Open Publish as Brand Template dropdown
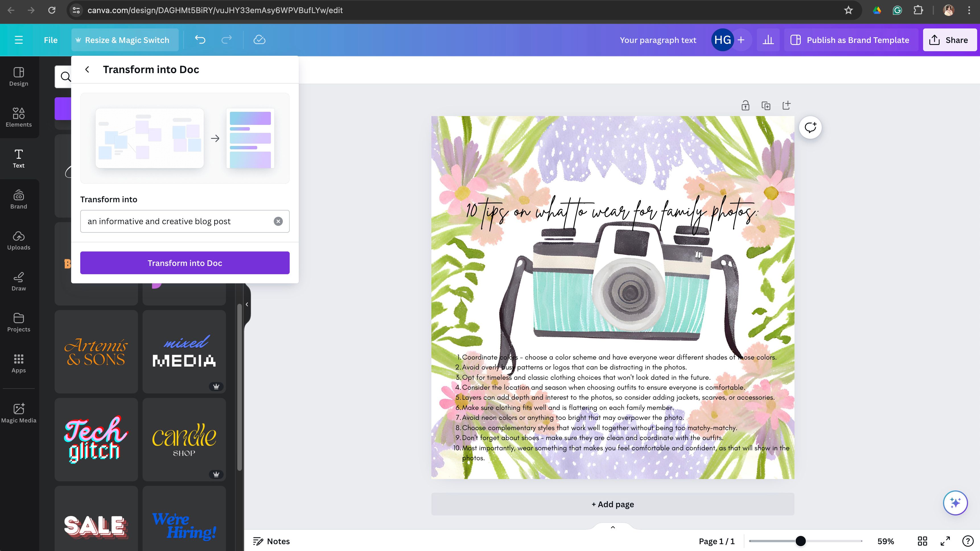Viewport: 980px width, 551px height. pyautogui.click(x=850, y=40)
